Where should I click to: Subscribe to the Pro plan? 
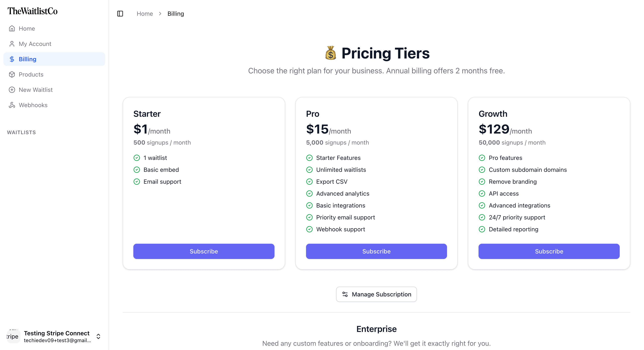[376, 251]
